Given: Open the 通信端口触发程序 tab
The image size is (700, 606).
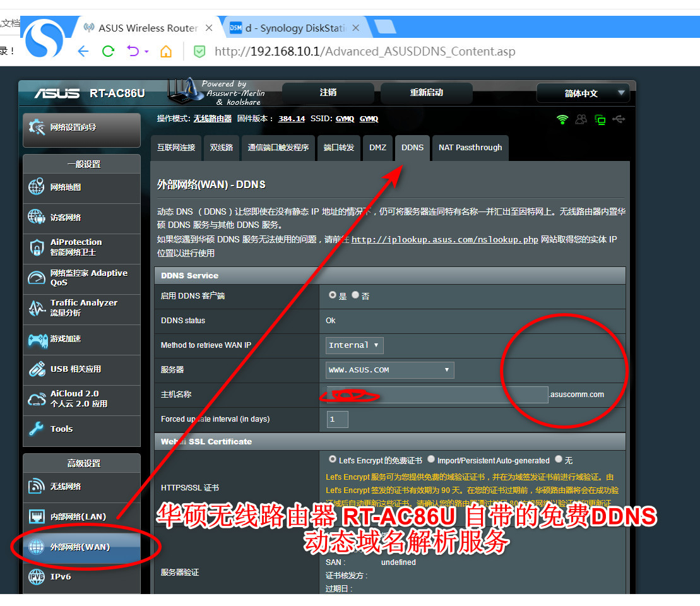Looking at the screenshot, I should point(278,148).
